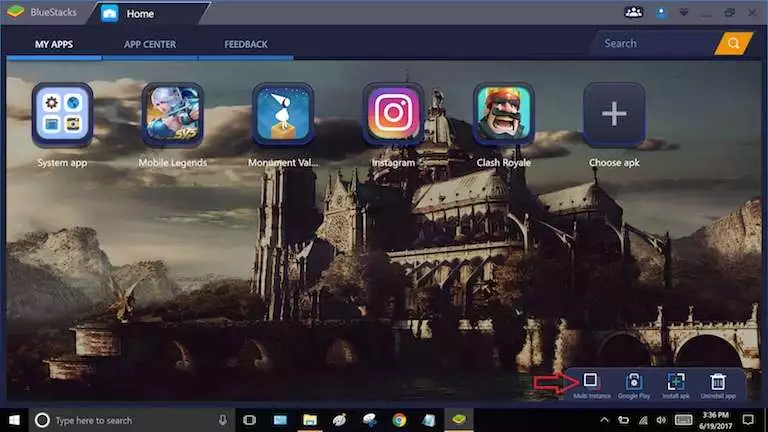Click the Install apk icon

pyautogui.click(x=676, y=381)
